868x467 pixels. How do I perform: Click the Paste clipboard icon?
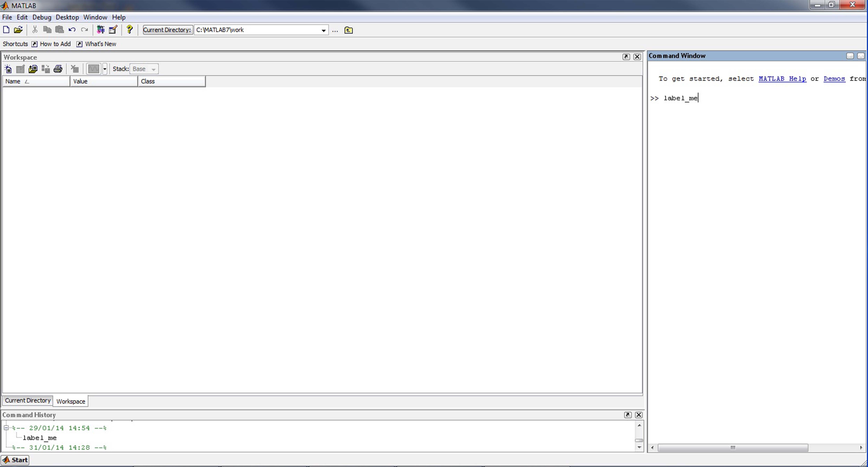point(60,30)
